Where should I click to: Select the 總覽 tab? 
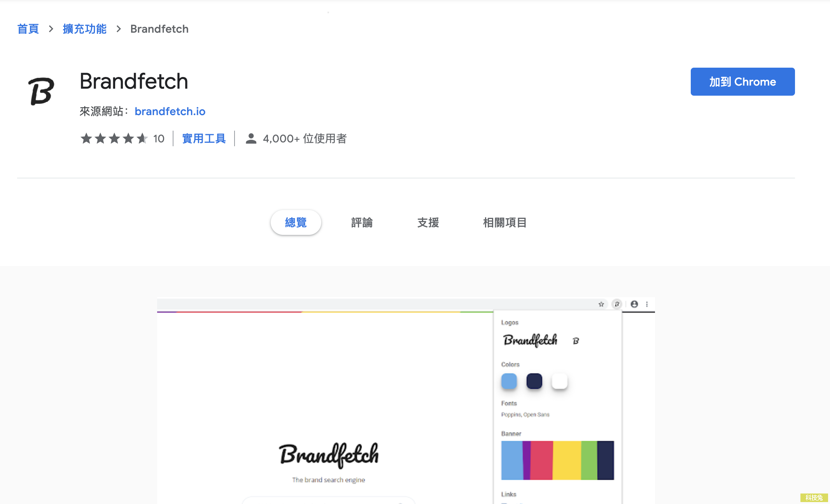(x=296, y=222)
